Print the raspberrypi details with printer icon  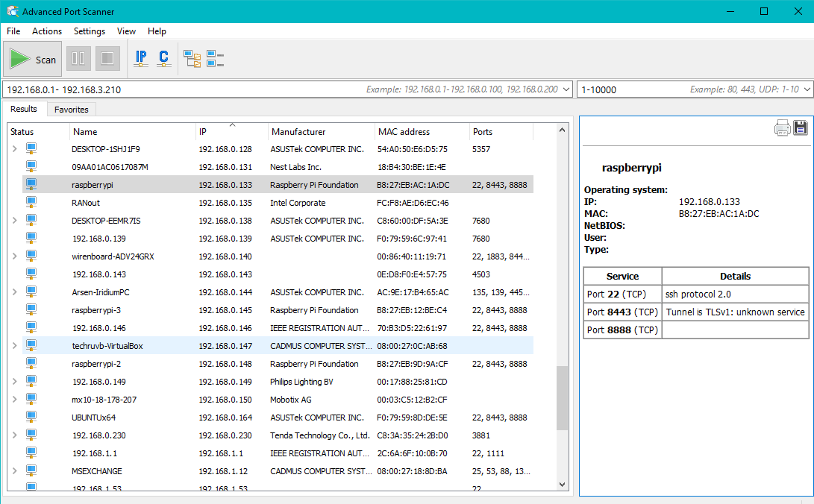tap(782, 128)
